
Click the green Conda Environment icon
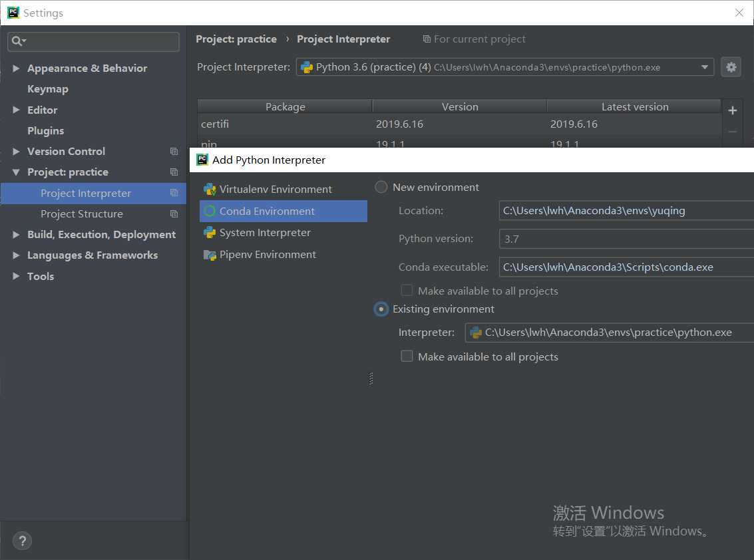(x=210, y=211)
